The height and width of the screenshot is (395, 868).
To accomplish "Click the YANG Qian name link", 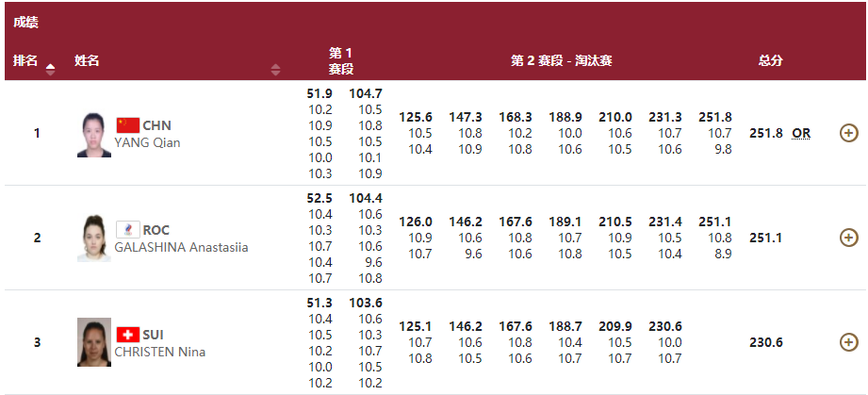I will click(147, 143).
